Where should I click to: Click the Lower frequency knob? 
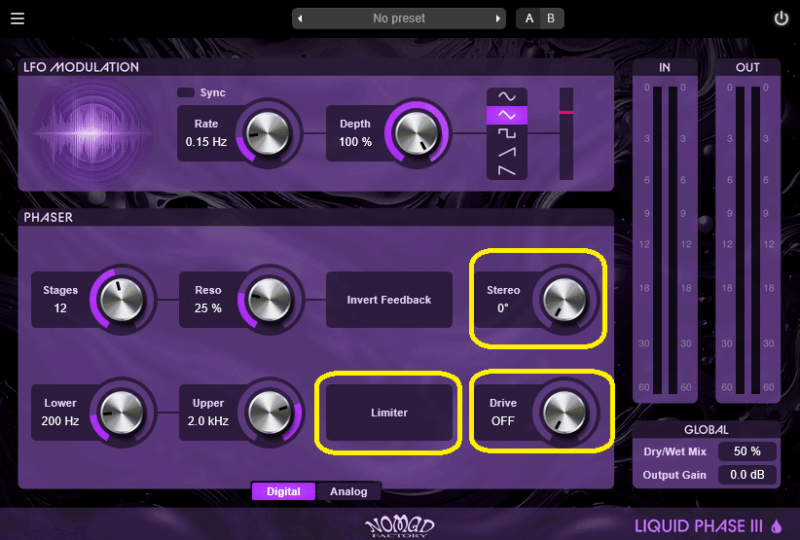121,412
